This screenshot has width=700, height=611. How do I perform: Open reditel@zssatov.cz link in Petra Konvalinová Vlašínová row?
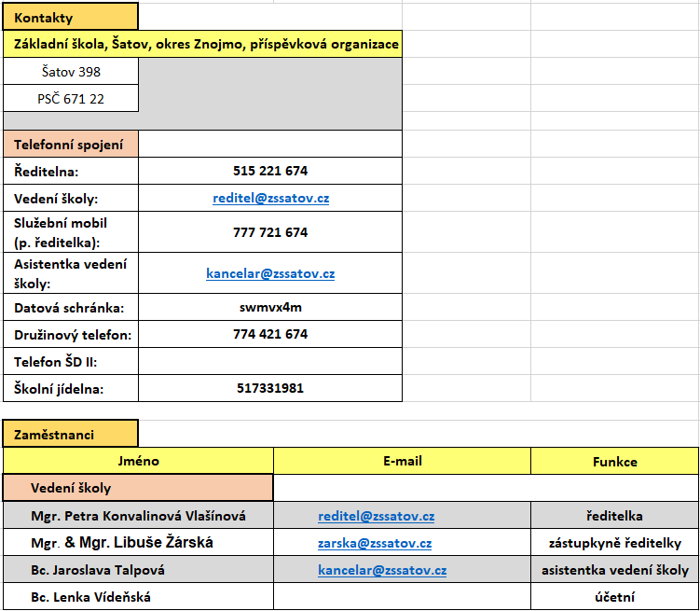coord(376,516)
